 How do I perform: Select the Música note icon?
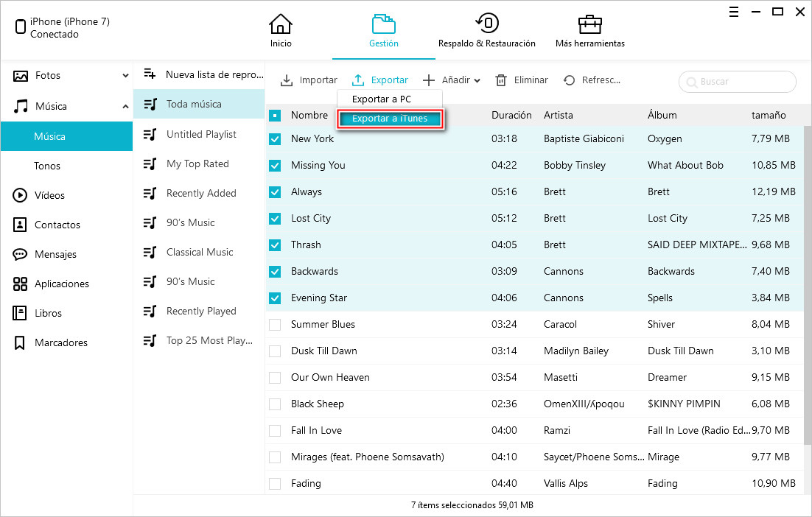pyautogui.click(x=20, y=106)
